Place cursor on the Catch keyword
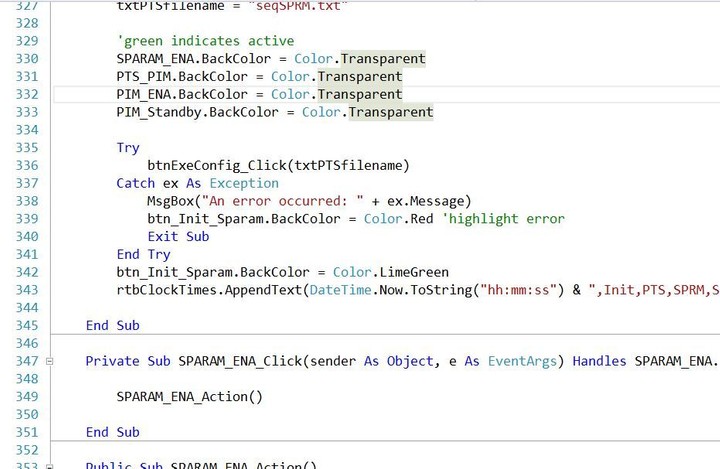Screen dimensions: 720x469 click(x=135, y=183)
